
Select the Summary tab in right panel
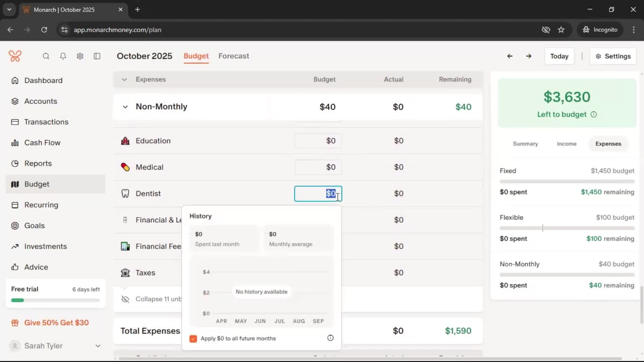(525, 144)
